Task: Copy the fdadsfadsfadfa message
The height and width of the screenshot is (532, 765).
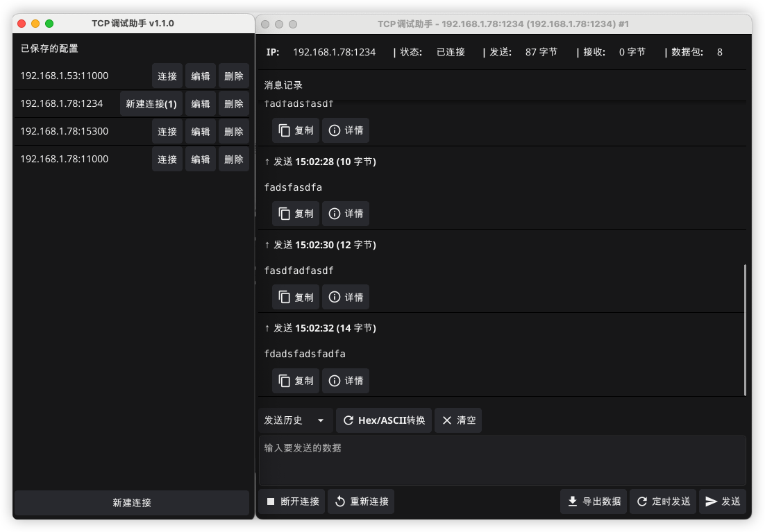Action: (x=296, y=380)
